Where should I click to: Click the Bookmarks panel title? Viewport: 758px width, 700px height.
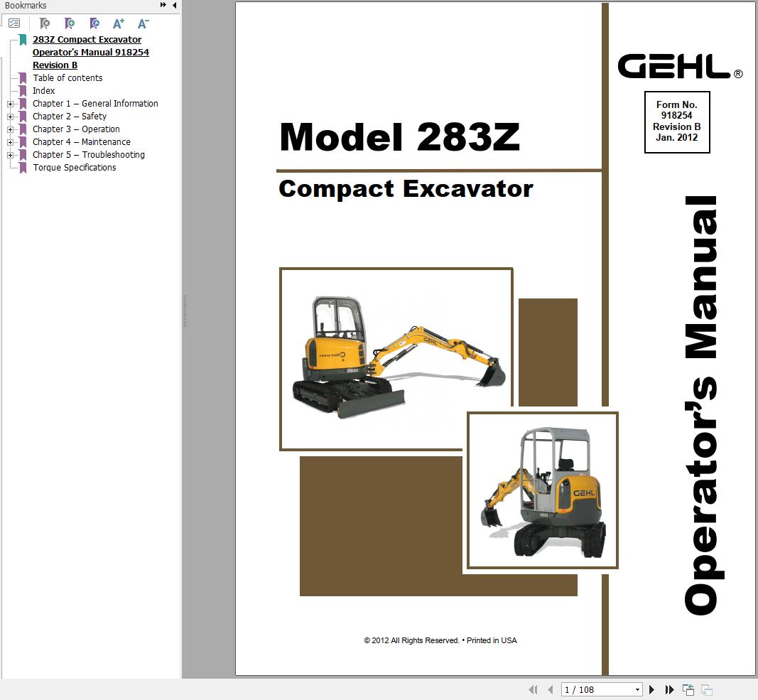[26, 5]
